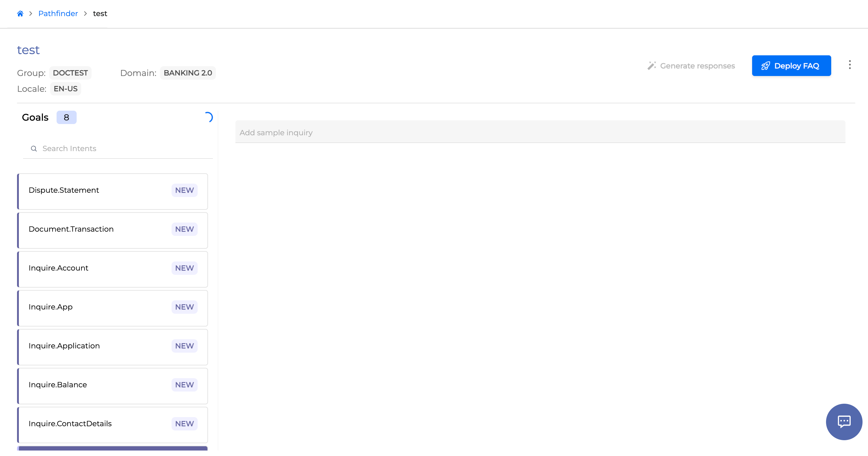The height and width of the screenshot is (456, 868).
Task: Focus the Add sample inquiry field
Action: tap(540, 132)
